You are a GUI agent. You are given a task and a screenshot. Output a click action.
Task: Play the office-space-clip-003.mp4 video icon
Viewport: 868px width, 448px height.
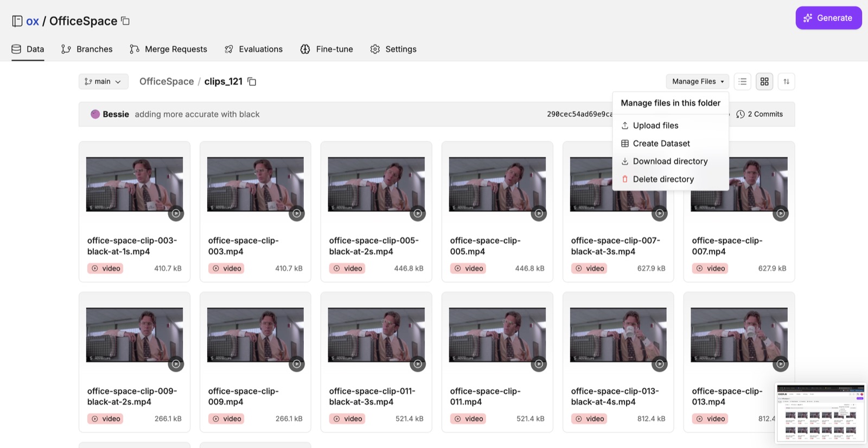click(297, 213)
